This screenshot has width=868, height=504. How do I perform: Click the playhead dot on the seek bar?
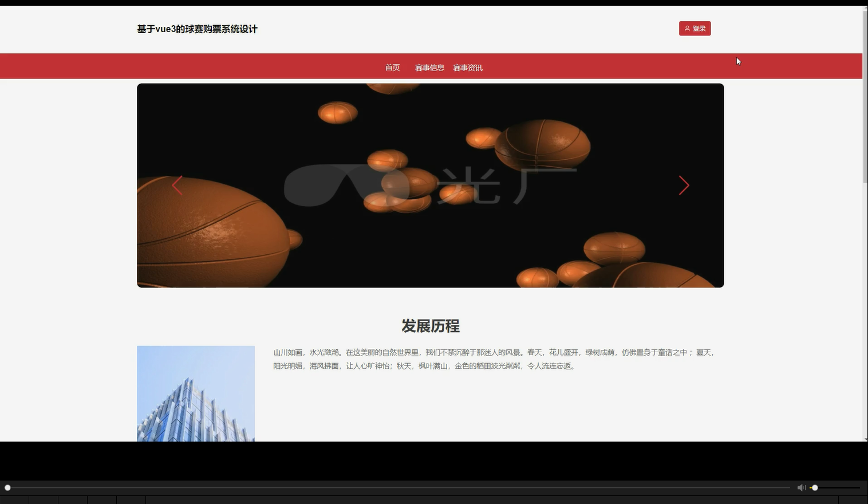click(7, 487)
